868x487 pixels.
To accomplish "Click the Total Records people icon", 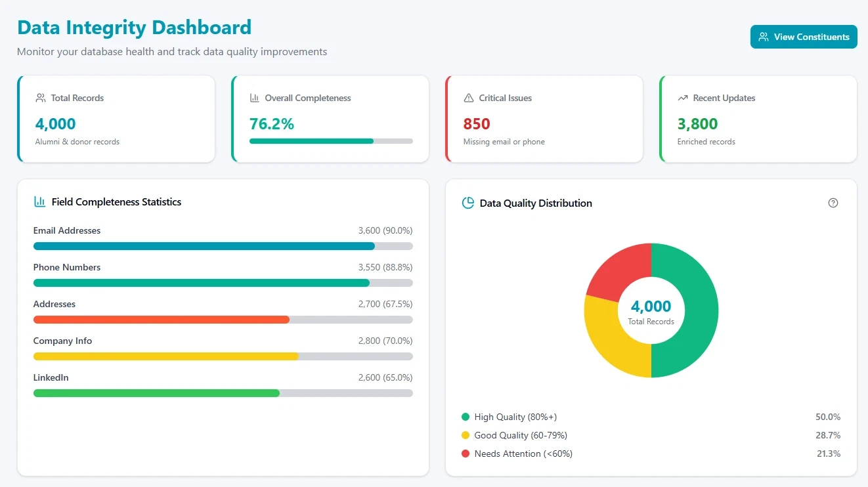I will click(x=40, y=98).
